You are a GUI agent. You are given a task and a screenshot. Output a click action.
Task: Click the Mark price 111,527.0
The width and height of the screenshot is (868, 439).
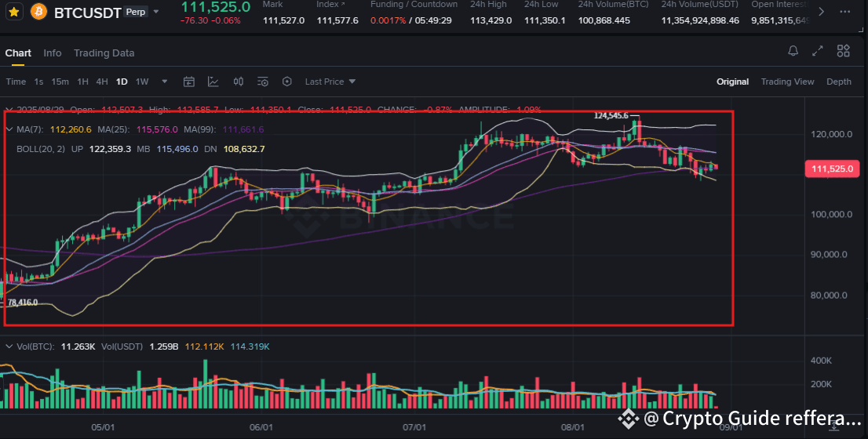283,20
